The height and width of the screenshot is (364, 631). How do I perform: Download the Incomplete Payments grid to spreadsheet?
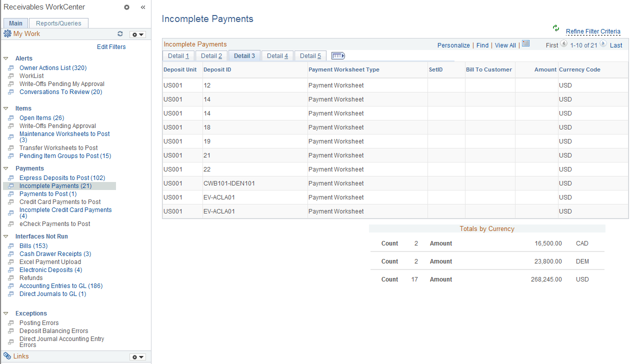click(525, 43)
